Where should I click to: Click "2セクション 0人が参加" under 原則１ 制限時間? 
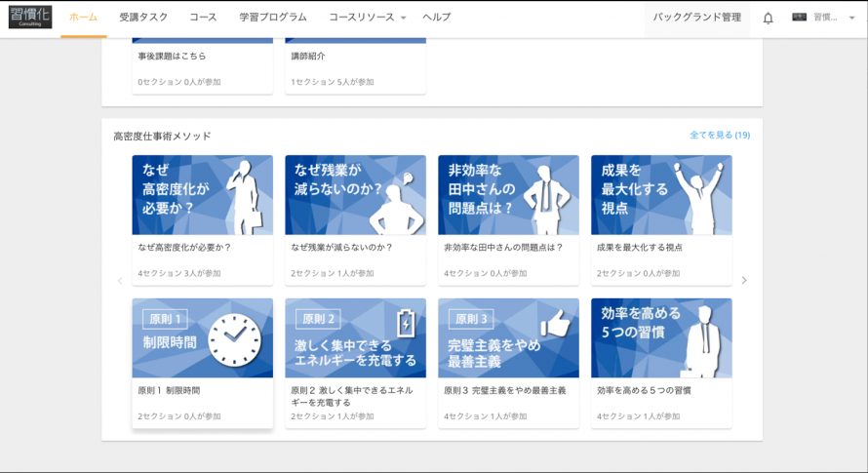pyautogui.click(x=179, y=416)
